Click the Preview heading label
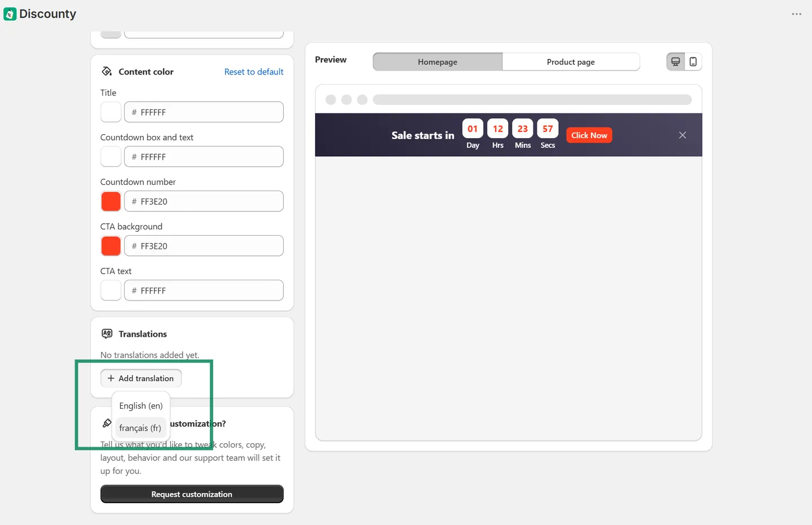The image size is (812, 525). 331,60
